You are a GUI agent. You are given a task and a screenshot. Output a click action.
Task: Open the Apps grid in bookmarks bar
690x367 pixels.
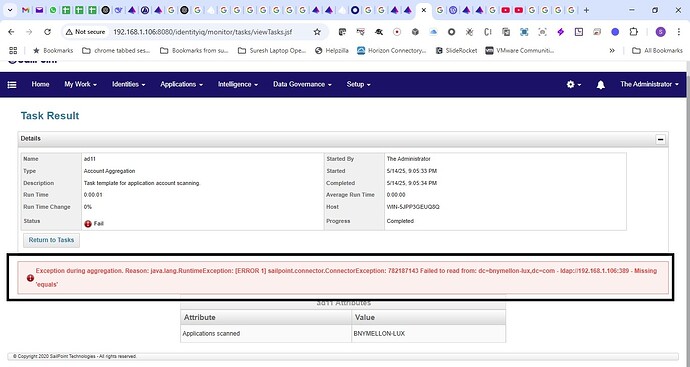point(13,51)
